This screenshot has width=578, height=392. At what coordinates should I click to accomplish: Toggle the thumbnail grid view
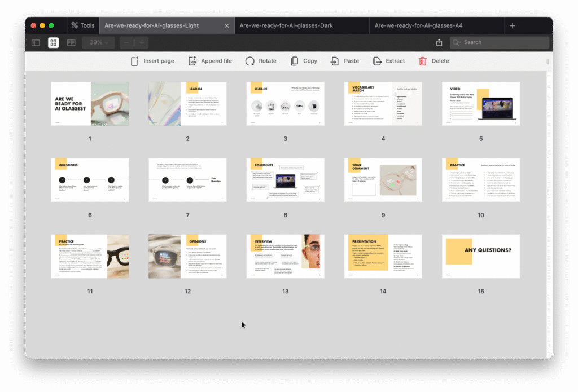coord(53,42)
